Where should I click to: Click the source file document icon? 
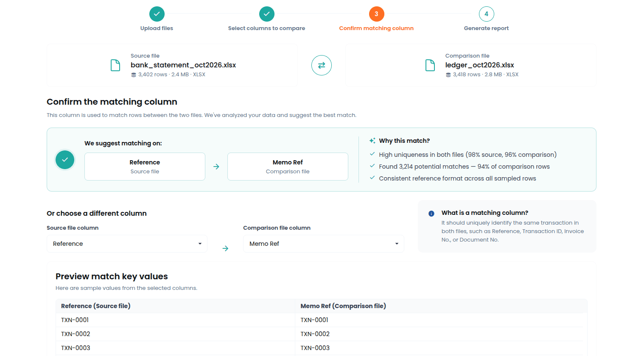115,65
